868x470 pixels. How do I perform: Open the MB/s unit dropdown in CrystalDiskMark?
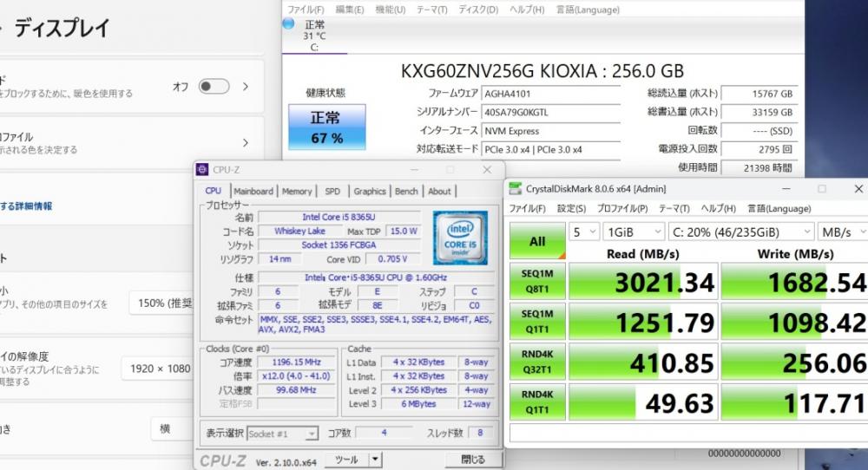843,232
